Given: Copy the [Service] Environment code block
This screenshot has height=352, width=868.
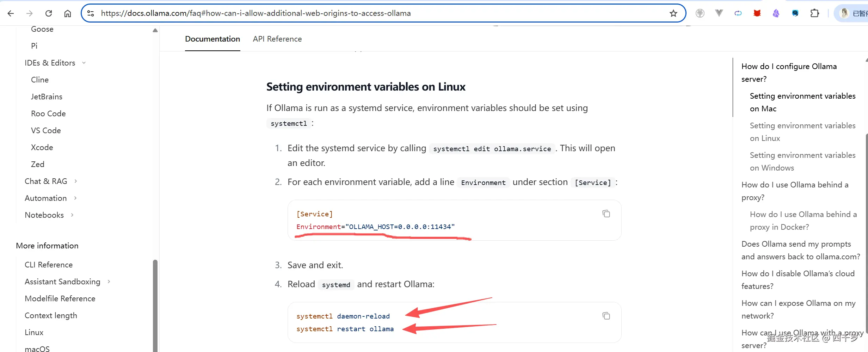Looking at the screenshot, I should pos(606,214).
